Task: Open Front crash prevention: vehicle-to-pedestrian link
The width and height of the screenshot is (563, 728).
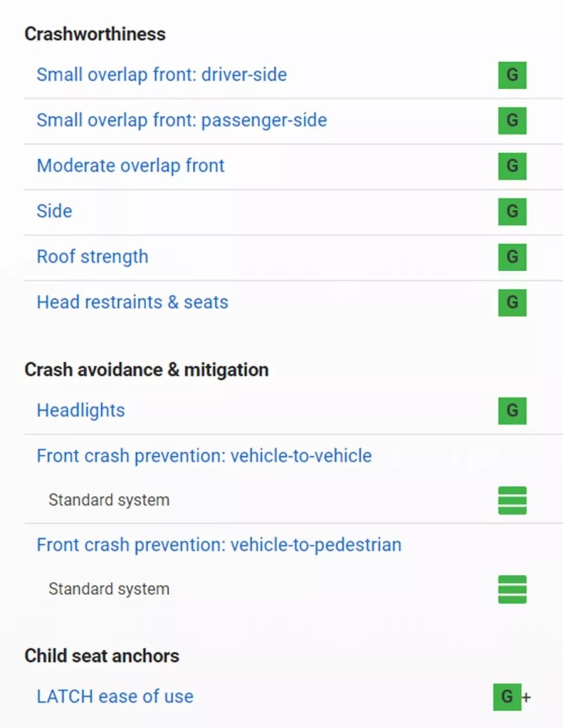Action: tap(219, 545)
